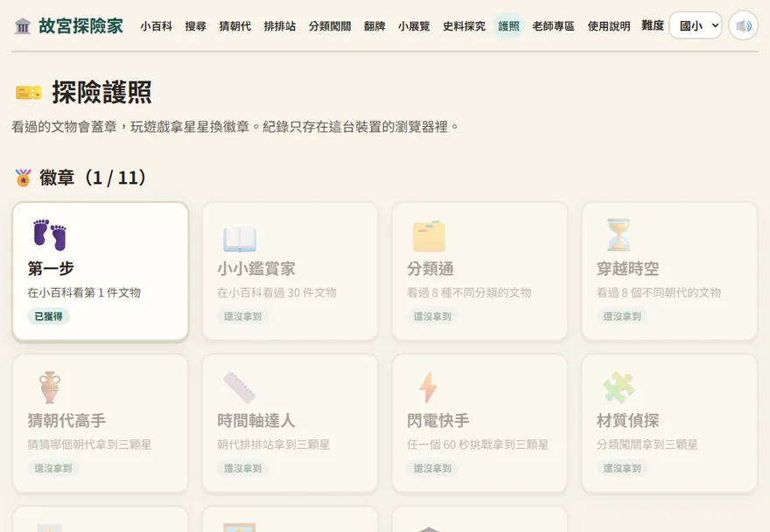Click 還沒拿到 tag on 閃電快手 card
Viewport: 770px width, 532px height.
tap(432, 468)
